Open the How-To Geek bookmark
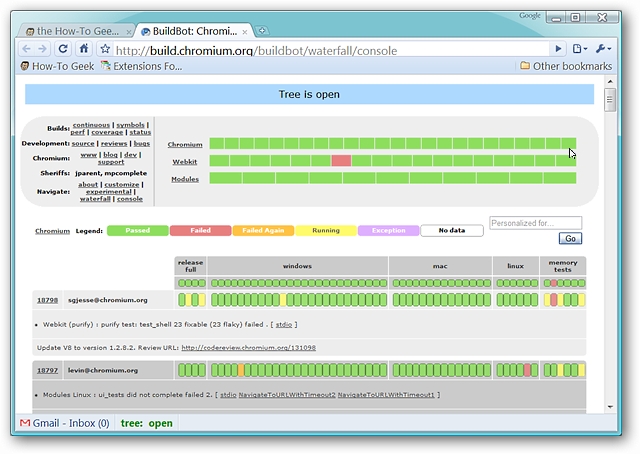The image size is (640, 454). [x=58, y=66]
